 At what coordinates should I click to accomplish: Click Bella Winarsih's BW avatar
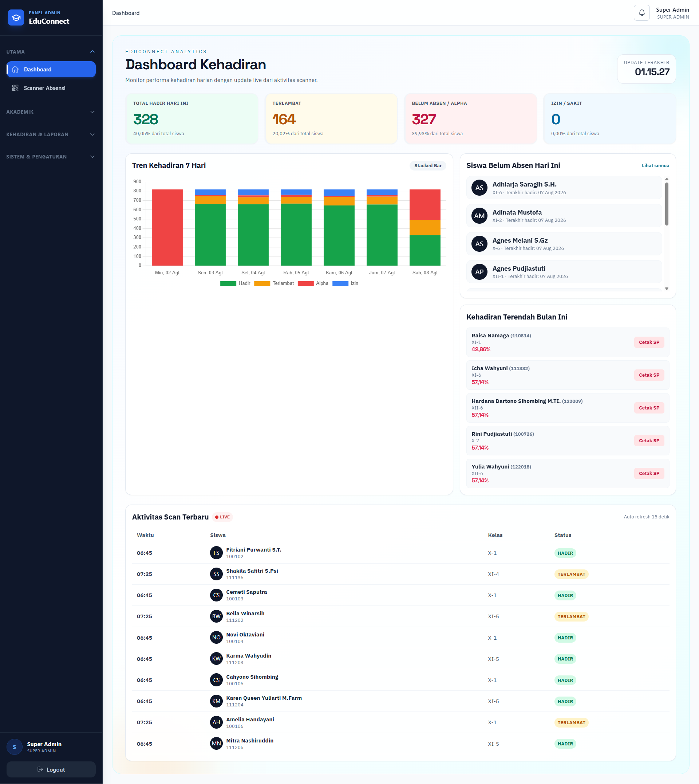217,616
